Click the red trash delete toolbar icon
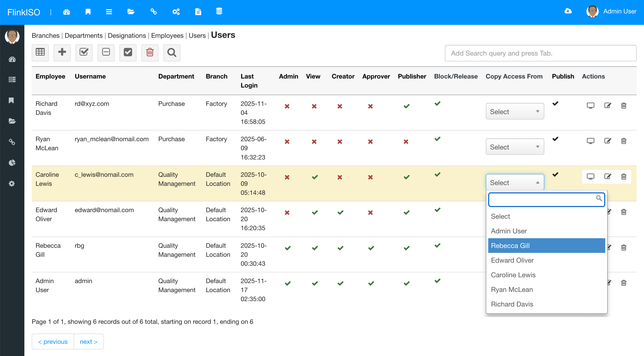Image resolution: width=644 pixels, height=356 pixels. 150,52
